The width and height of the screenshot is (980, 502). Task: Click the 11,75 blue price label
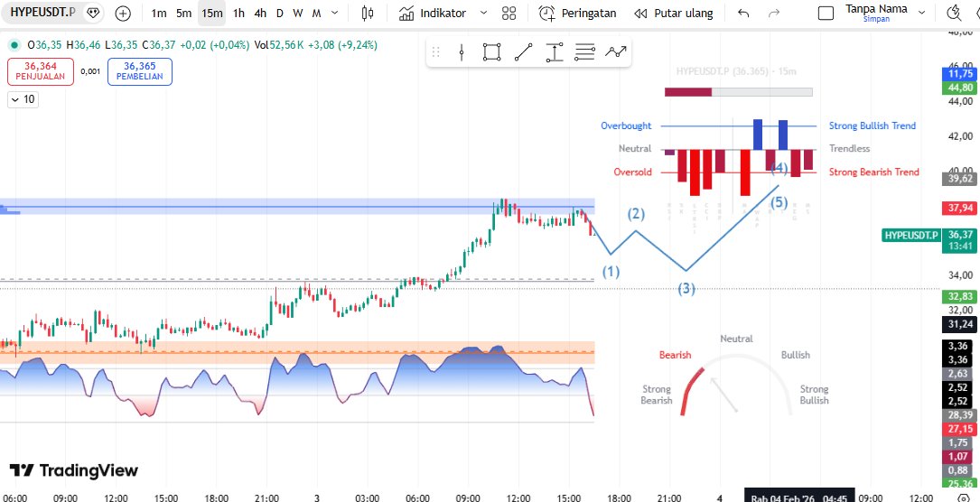coord(959,73)
